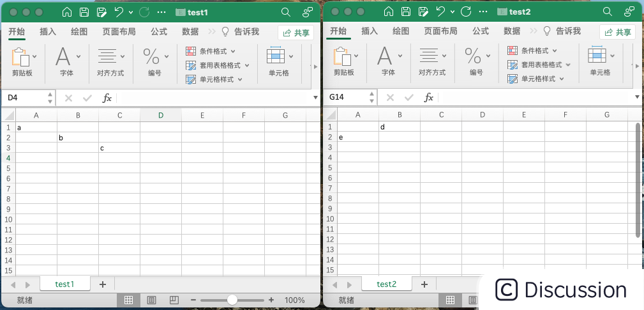The width and height of the screenshot is (644, 310).
Task: Click Save icon in test2 title bar
Action: point(406,12)
